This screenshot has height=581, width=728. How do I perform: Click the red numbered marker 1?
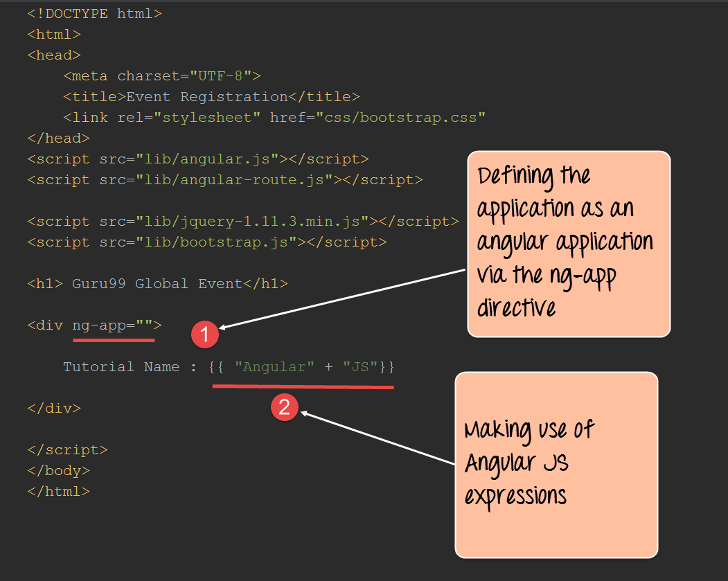[205, 334]
